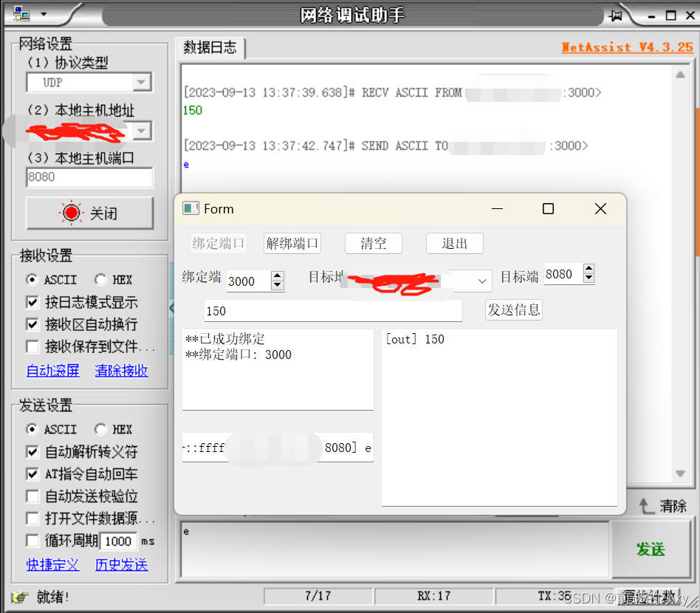Toggle AT指令自动回车 checkbox
The image size is (700, 613).
coord(32,473)
